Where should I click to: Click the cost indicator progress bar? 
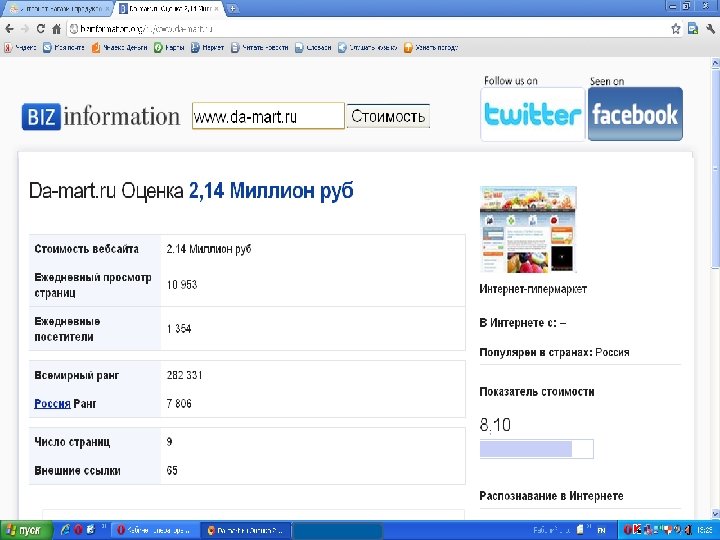(x=536, y=449)
